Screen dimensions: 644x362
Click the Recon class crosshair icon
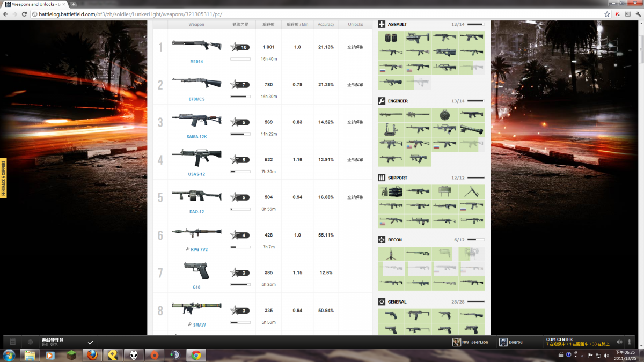(x=382, y=240)
